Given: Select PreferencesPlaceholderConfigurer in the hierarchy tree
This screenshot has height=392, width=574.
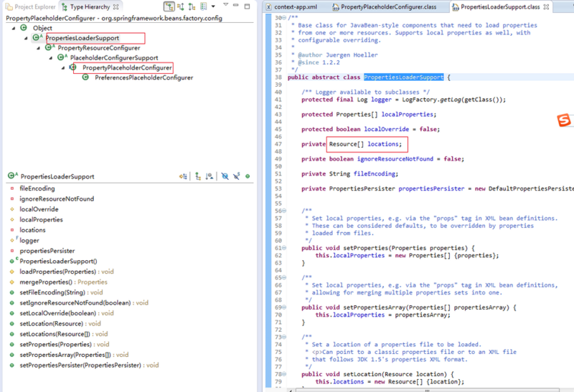Looking at the screenshot, I should pyautogui.click(x=144, y=77).
